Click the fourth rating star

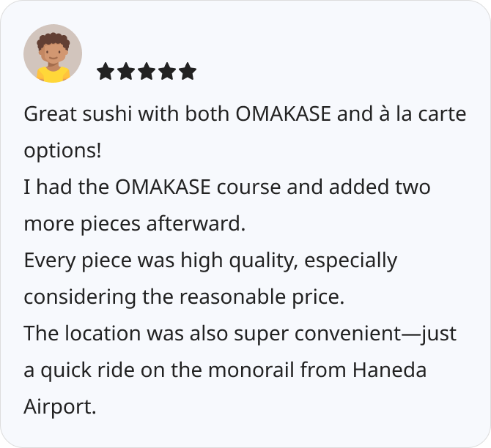167,71
